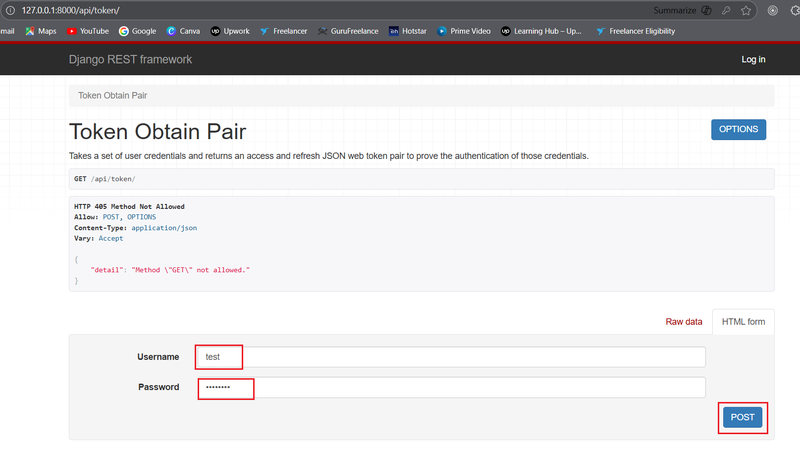
Task: Open the Upwork bookmark
Action: tap(230, 31)
